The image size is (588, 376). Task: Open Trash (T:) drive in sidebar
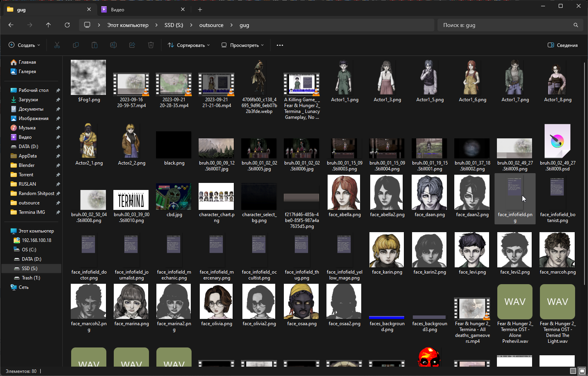click(31, 278)
